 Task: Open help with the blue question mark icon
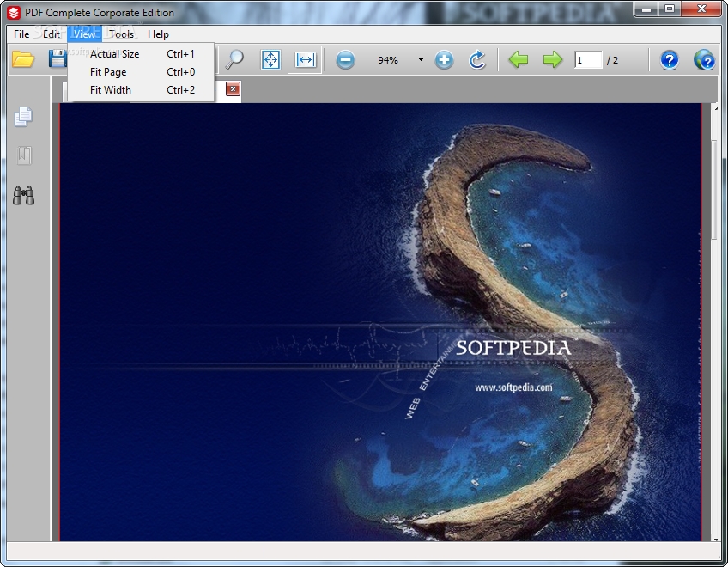669,60
